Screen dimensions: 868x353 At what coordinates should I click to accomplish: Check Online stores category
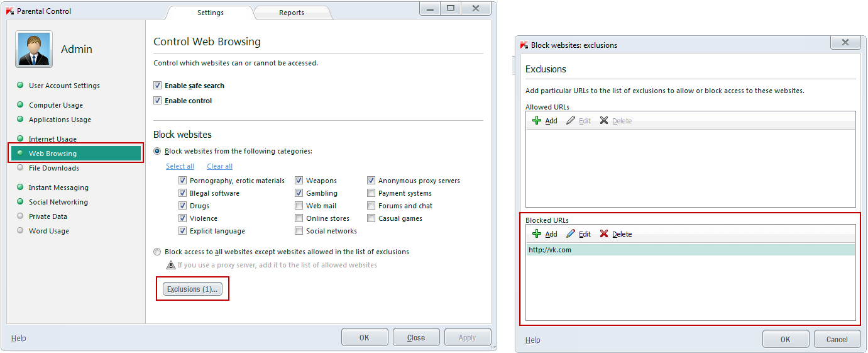click(x=299, y=218)
